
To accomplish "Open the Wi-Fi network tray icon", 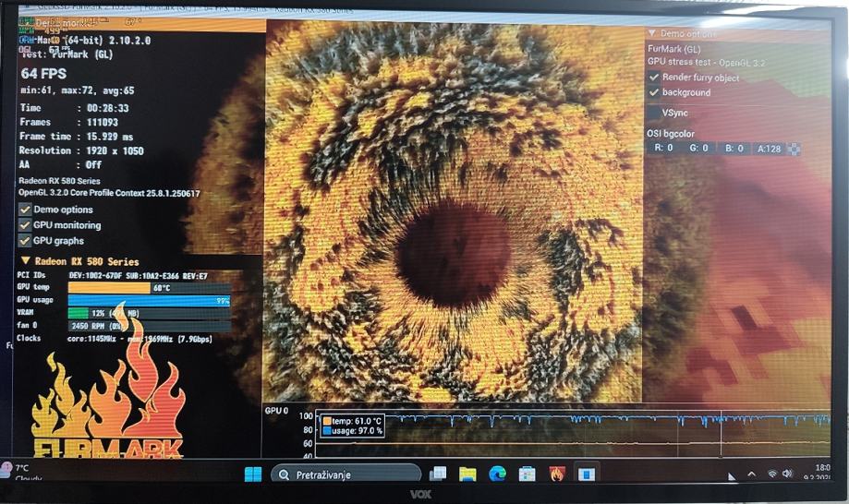I will pos(772,474).
